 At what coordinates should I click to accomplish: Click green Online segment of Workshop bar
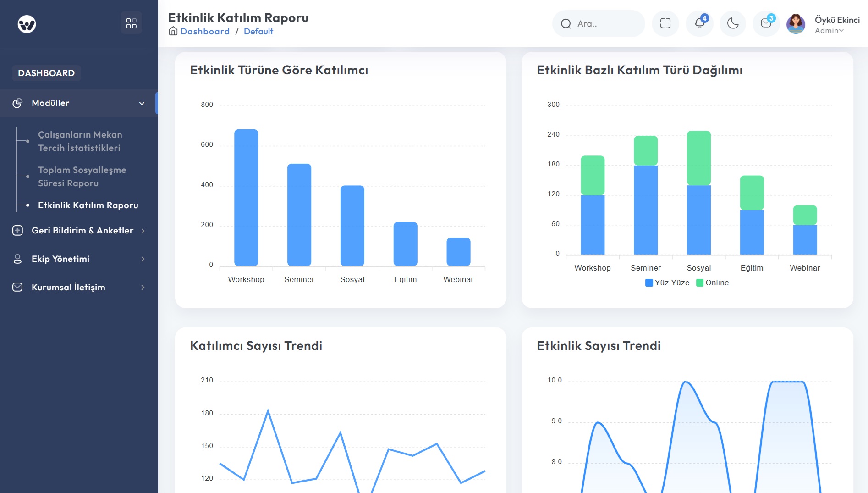point(593,176)
